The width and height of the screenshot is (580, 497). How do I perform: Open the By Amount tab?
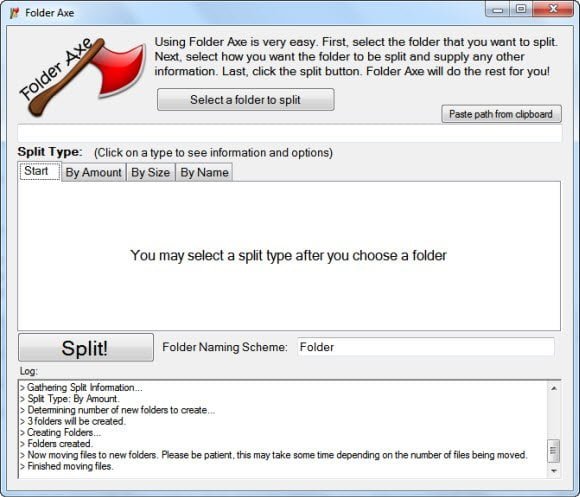coord(94,172)
